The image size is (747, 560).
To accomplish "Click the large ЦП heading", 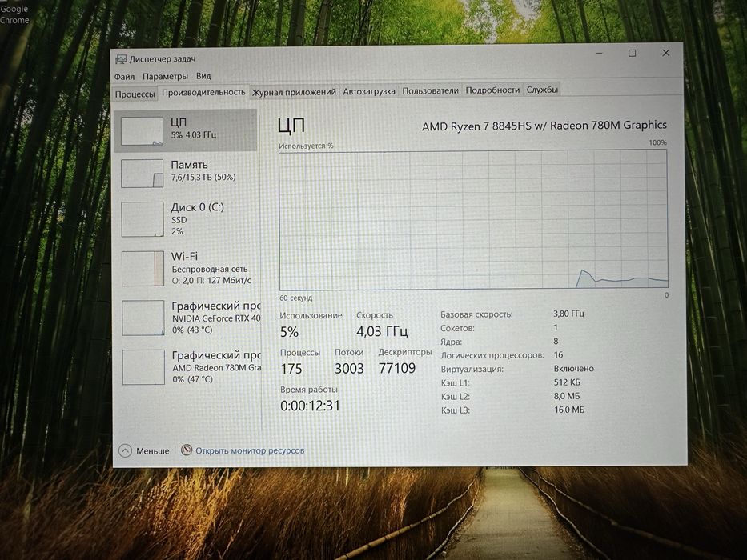I will click(x=291, y=126).
